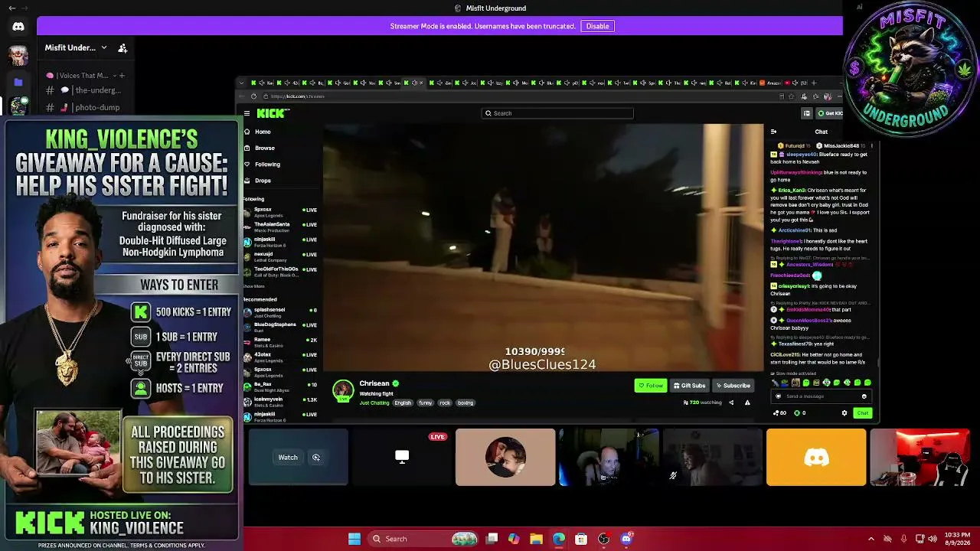Click the English stream tag
This screenshot has height=551, width=980.
(x=403, y=403)
